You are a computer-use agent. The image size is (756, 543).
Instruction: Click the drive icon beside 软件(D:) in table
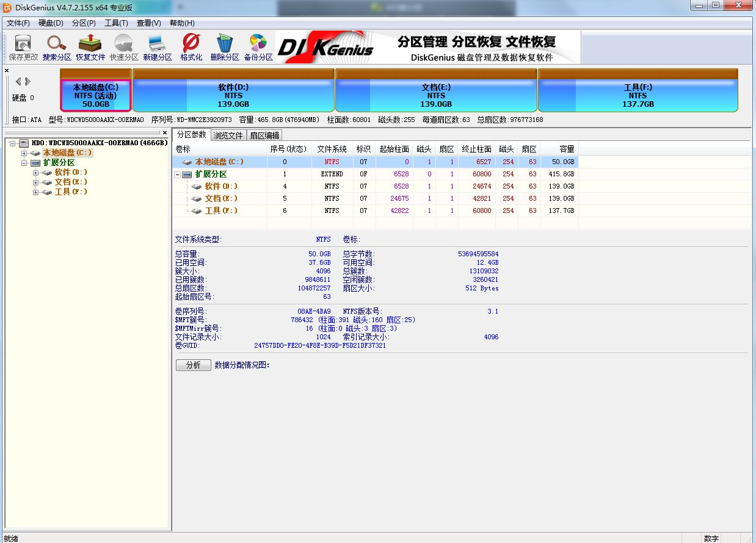coord(197,187)
